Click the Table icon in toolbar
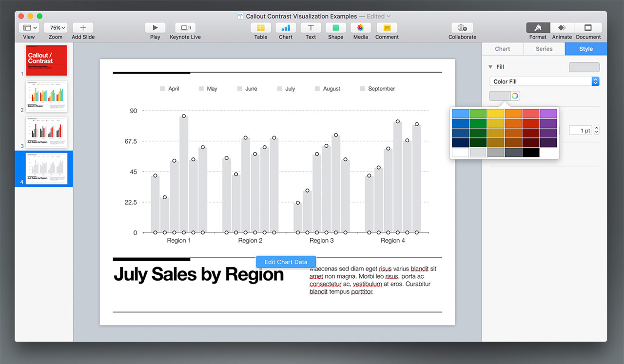This screenshot has height=364, width=624. pos(260,28)
